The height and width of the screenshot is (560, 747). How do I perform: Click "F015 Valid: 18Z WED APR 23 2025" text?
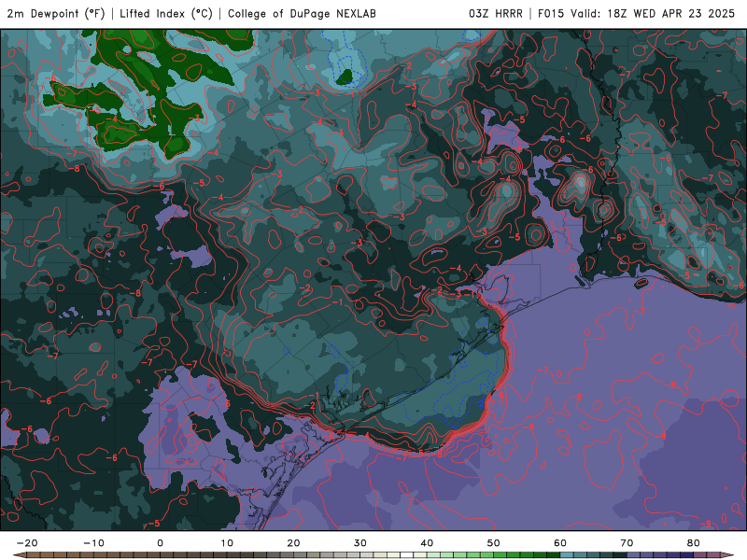[x=636, y=14]
